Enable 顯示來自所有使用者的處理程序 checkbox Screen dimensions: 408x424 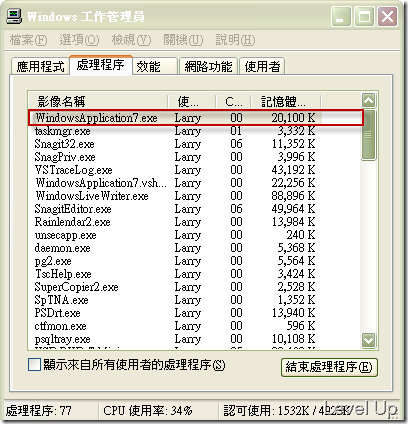pos(34,365)
